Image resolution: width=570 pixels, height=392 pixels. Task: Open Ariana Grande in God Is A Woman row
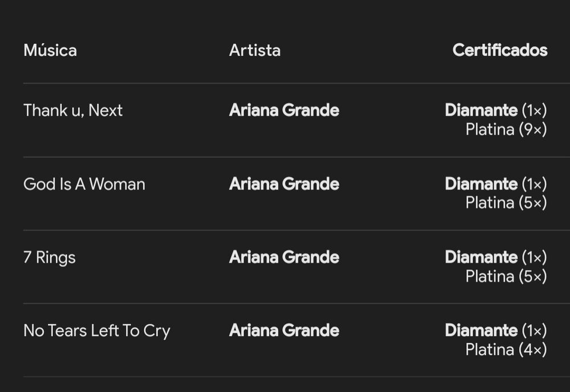pos(284,184)
